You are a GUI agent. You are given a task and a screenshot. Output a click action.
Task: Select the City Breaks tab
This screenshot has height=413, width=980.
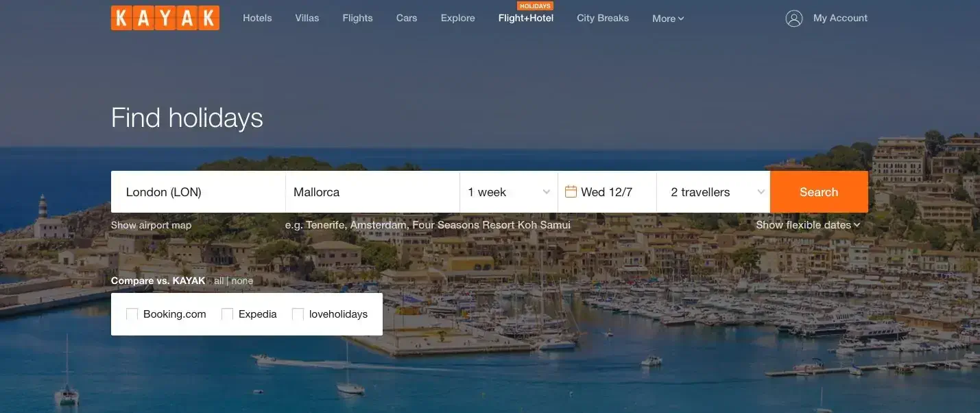point(603,18)
